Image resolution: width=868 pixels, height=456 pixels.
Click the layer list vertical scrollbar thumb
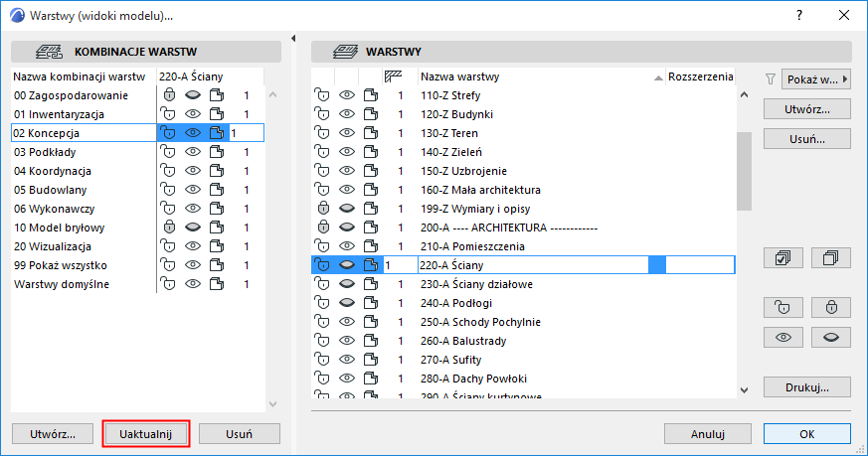point(743,169)
